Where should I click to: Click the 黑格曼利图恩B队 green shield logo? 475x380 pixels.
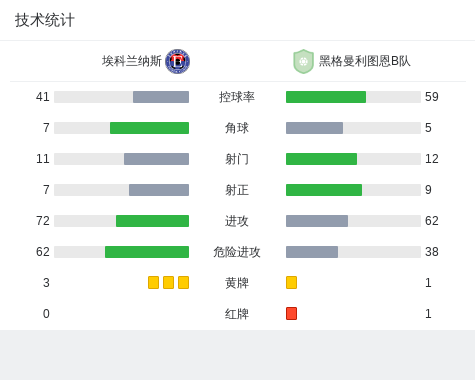303,61
